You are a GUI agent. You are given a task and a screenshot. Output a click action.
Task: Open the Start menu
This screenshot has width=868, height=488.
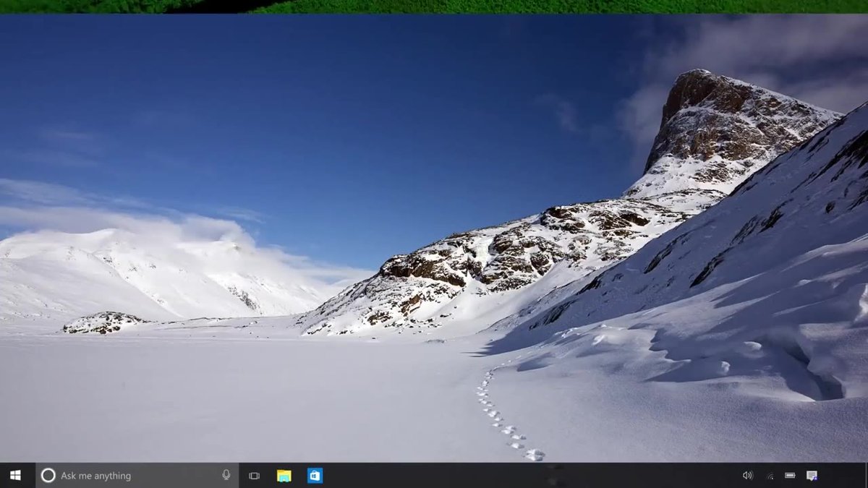[14, 476]
